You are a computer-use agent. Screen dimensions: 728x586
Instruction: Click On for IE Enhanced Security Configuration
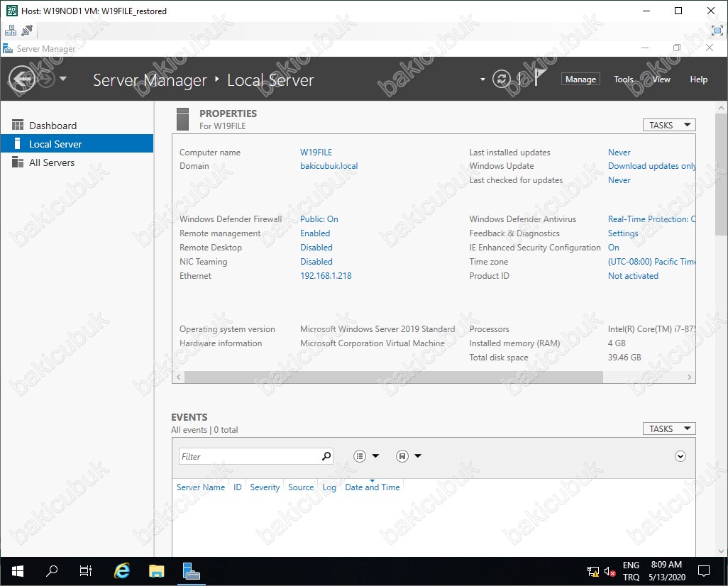(613, 248)
